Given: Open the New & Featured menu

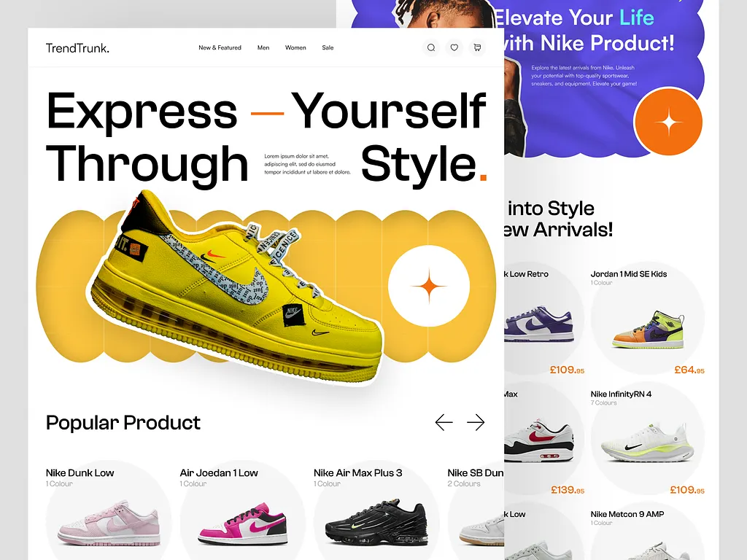Looking at the screenshot, I should point(220,47).
